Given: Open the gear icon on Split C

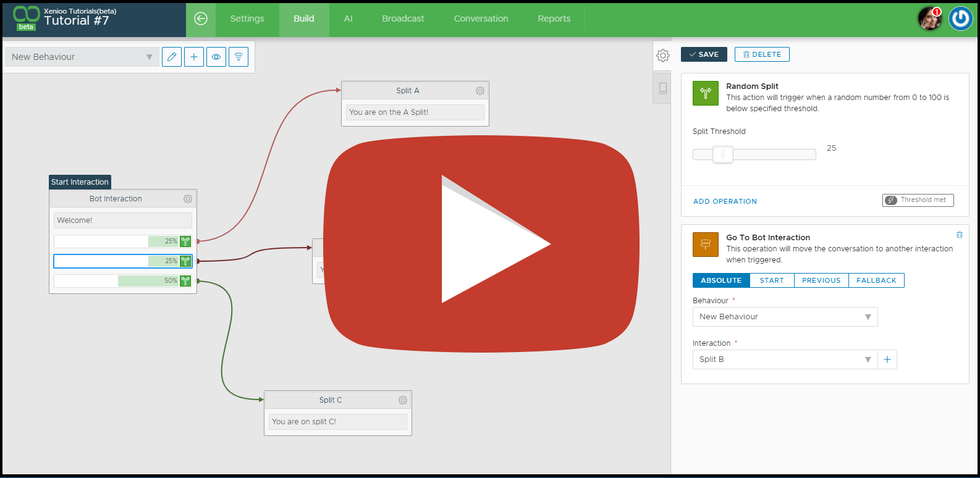Looking at the screenshot, I should 403,400.
